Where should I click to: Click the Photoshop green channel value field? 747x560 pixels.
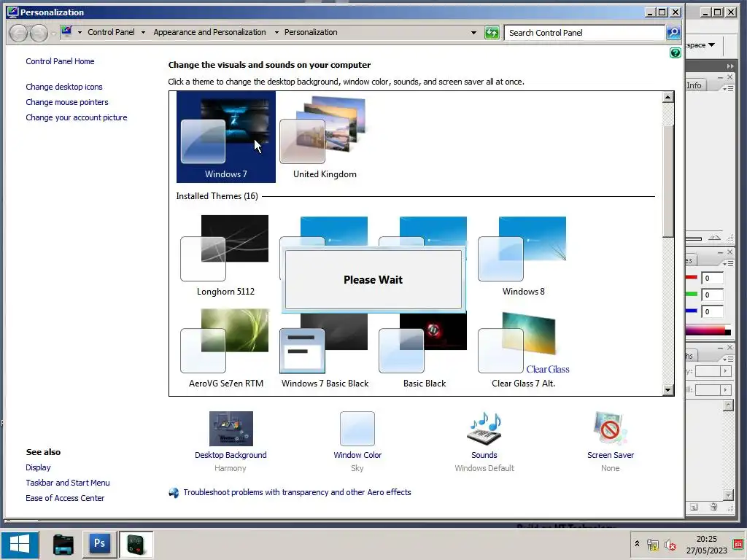(712, 295)
